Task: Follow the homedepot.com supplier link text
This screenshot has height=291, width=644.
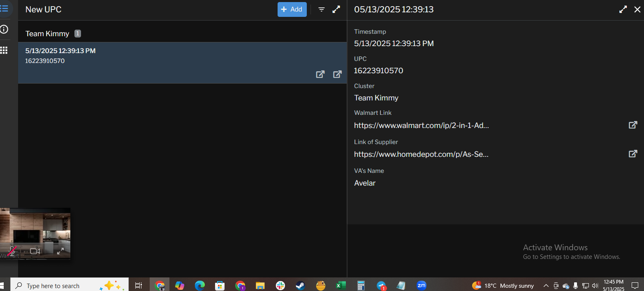Action: tap(422, 154)
